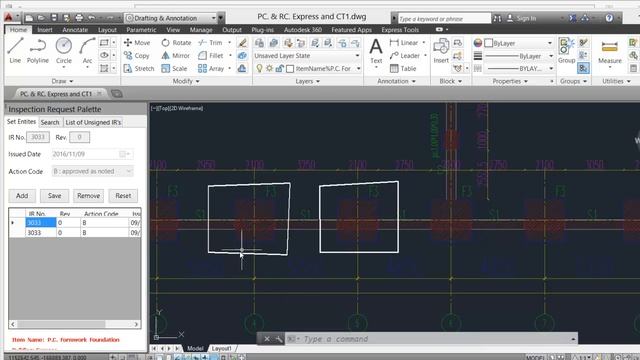Click the wrench icon on command line
This screenshot has height=360, width=640.
[279, 339]
